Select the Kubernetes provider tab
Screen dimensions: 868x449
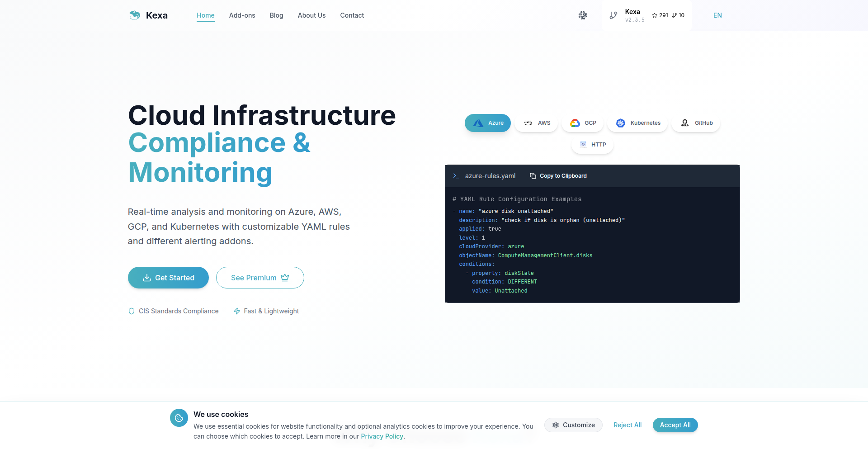coord(637,123)
